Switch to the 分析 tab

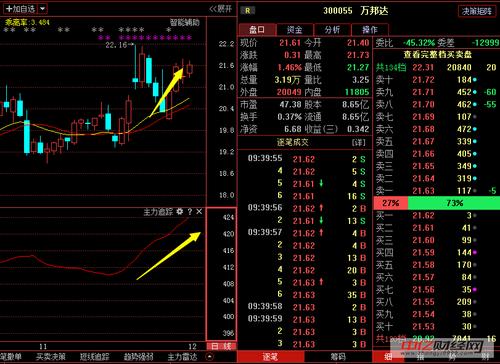click(332, 30)
